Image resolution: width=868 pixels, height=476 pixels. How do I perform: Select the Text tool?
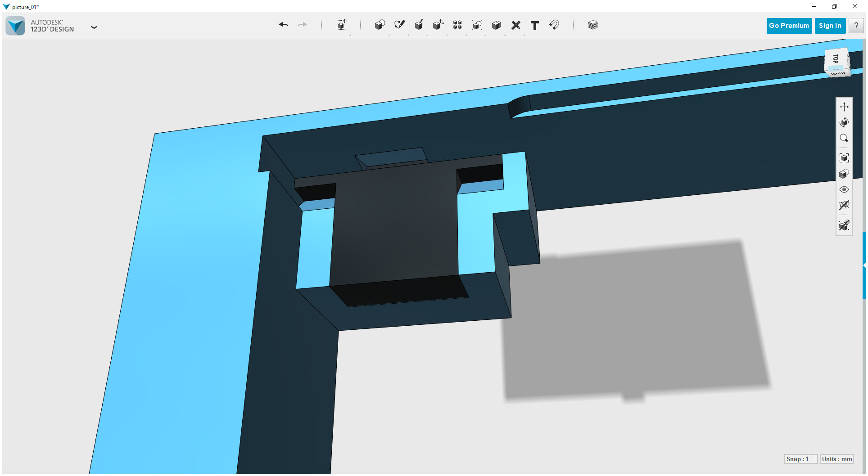[x=534, y=25]
